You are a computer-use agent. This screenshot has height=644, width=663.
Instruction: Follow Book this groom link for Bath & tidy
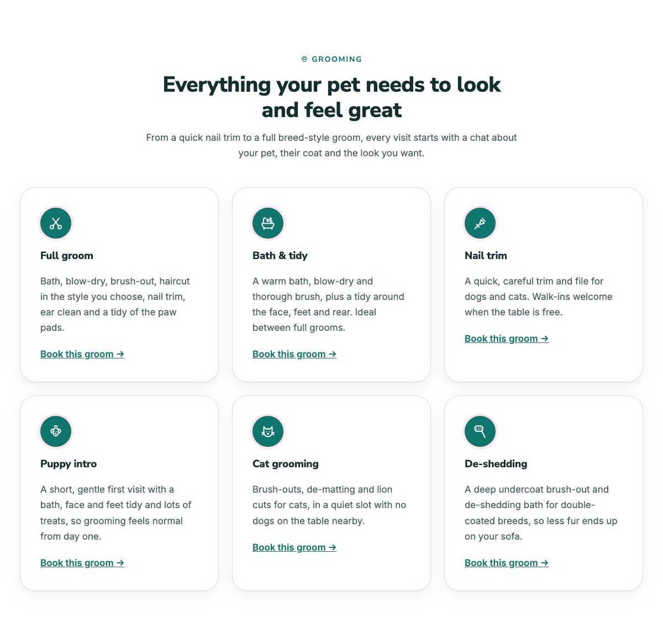click(294, 354)
